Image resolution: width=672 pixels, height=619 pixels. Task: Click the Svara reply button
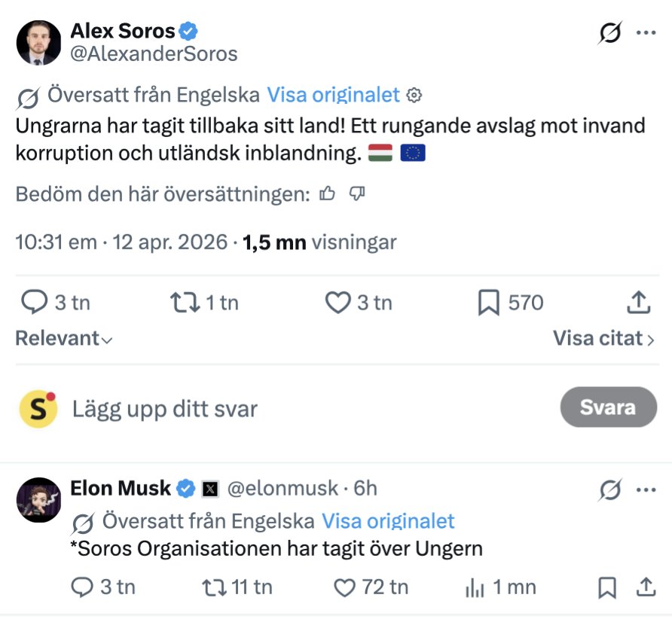pos(608,407)
